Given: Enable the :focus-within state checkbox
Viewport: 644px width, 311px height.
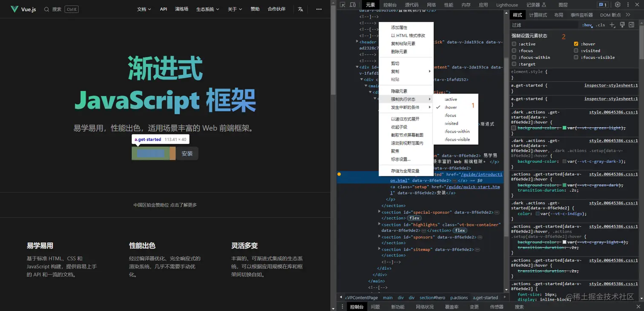Looking at the screenshot, I should click(514, 57).
